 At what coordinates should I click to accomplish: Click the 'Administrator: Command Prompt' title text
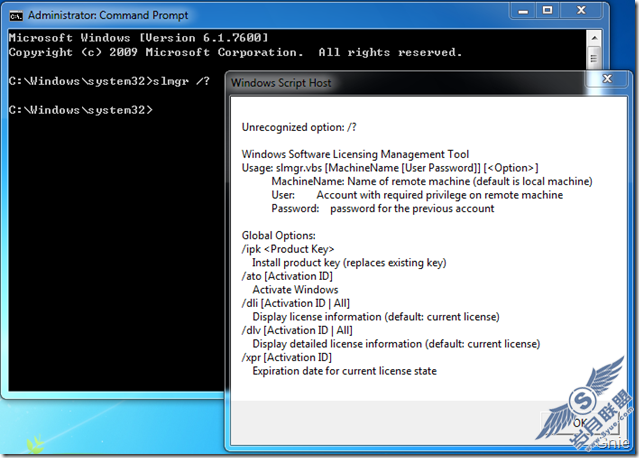click(108, 15)
